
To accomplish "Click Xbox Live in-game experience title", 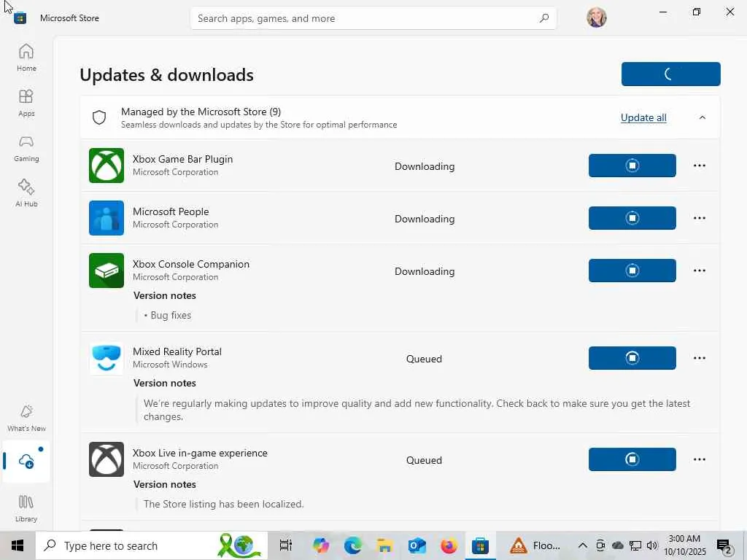I will click(x=200, y=453).
